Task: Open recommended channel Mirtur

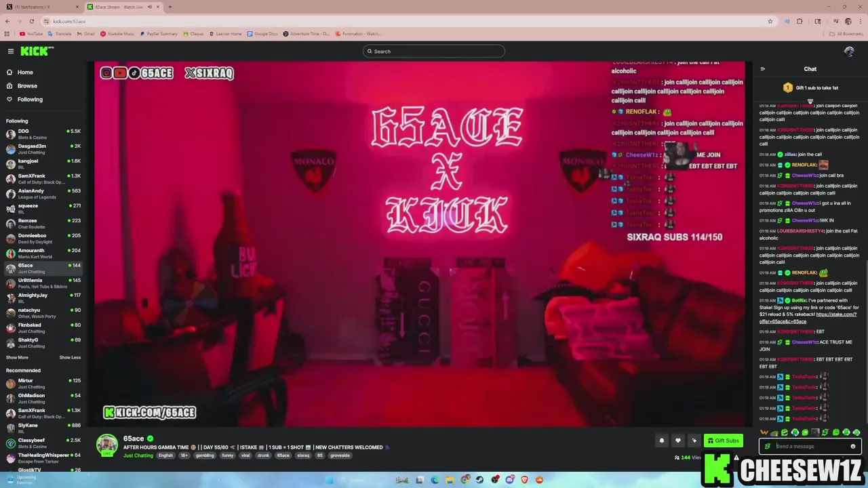Action: (x=43, y=383)
